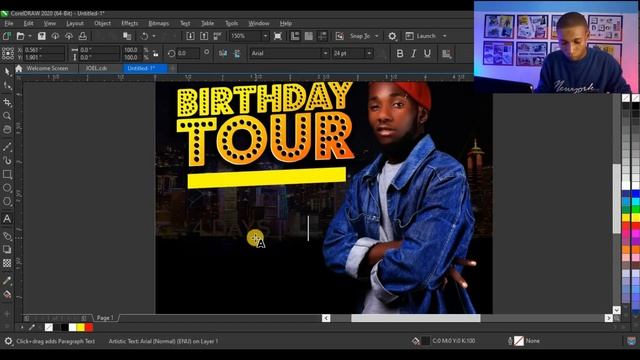Select the Color Eyedropper tool
Viewport: 640px width, 360px height.
[x=7, y=281]
